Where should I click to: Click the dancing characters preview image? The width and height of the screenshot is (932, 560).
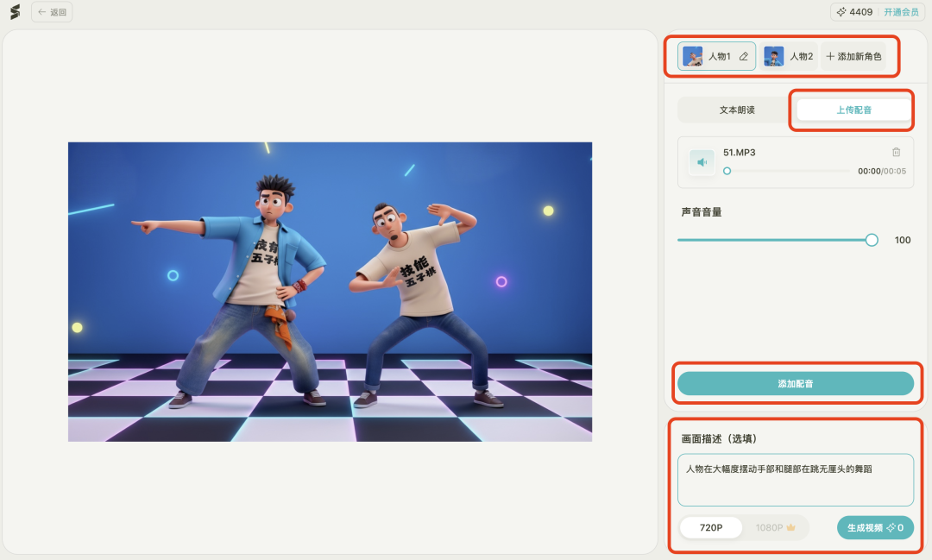point(330,292)
